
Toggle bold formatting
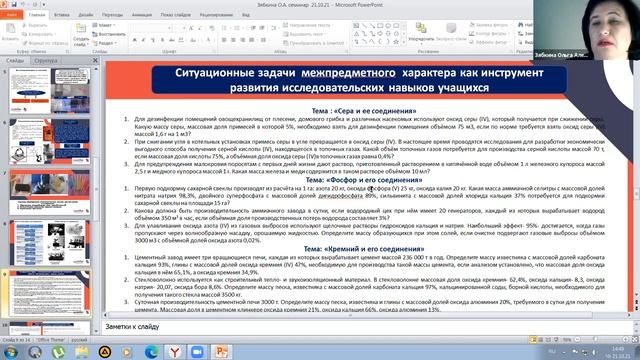coord(134,40)
